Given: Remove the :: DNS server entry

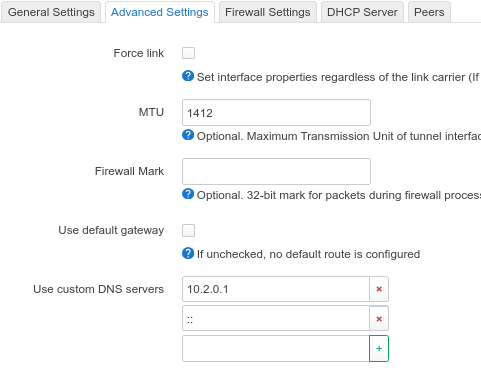Looking at the screenshot, I should pyautogui.click(x=379, y=319).
